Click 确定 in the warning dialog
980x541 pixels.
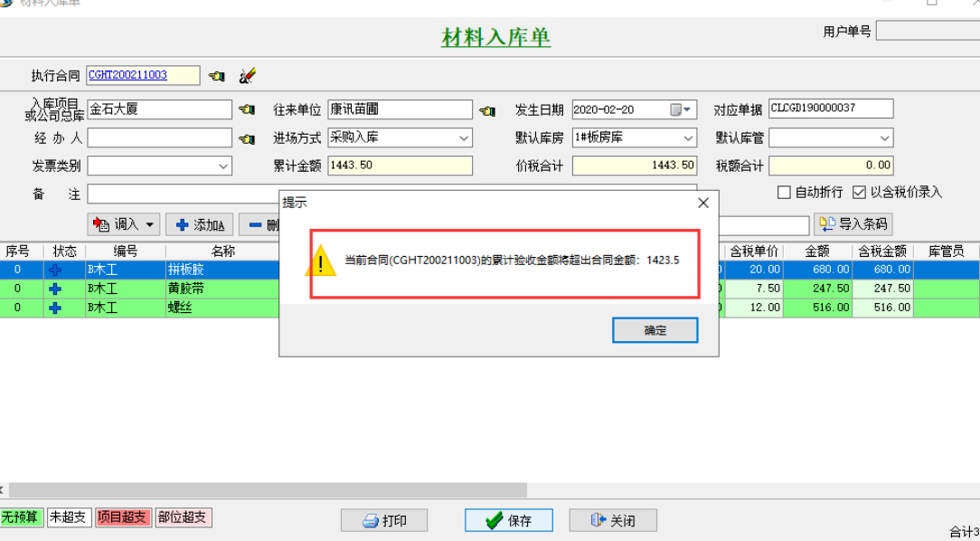(x=655, y=330)
